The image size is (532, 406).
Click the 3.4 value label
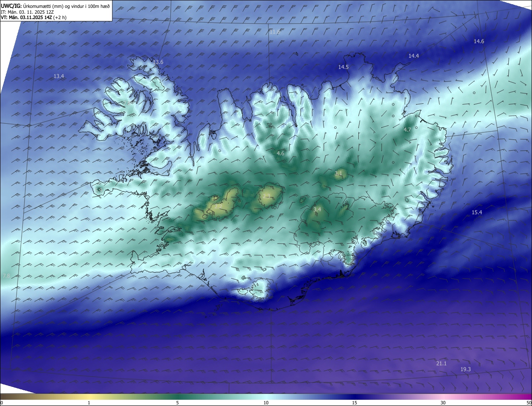317,209
